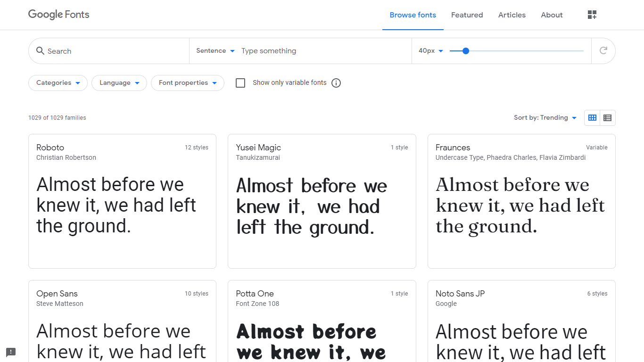Image resolution: width=644 pixels, height=362 pixels.
Task: Click the Google Fonts logo
Action: [x=58, y=15]
